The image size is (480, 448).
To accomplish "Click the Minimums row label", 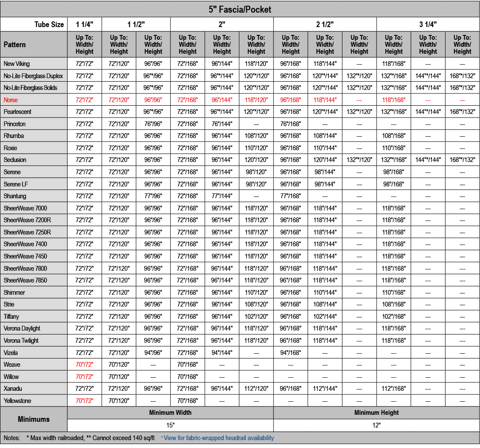I will pos(34,419).
